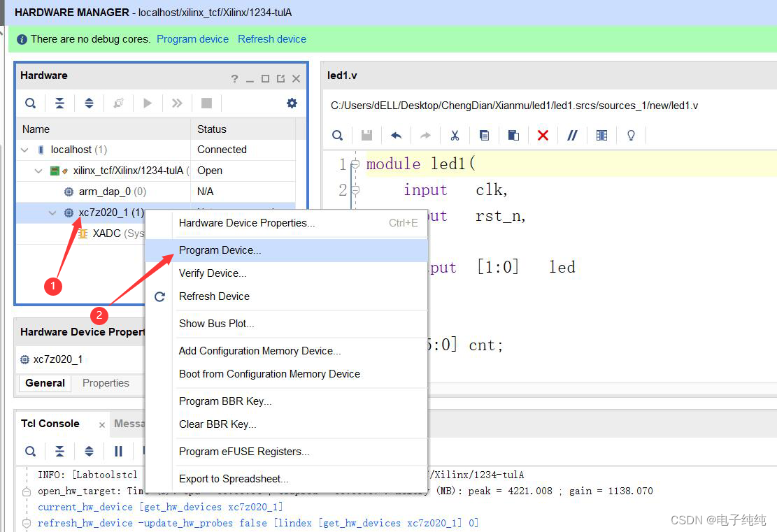777x532 pixels.
Task: Float the Hardware panel
Action: pos(281,78)
